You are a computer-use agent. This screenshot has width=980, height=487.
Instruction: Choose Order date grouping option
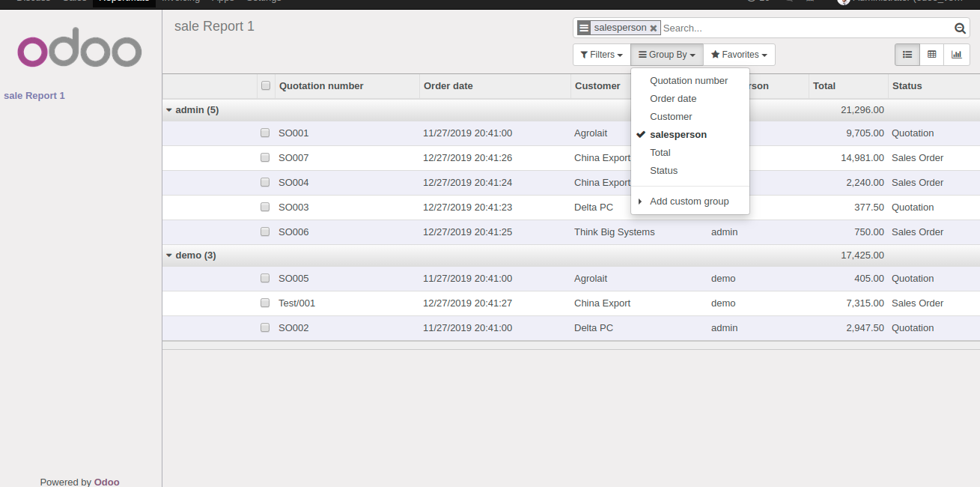tap(673, 99)
